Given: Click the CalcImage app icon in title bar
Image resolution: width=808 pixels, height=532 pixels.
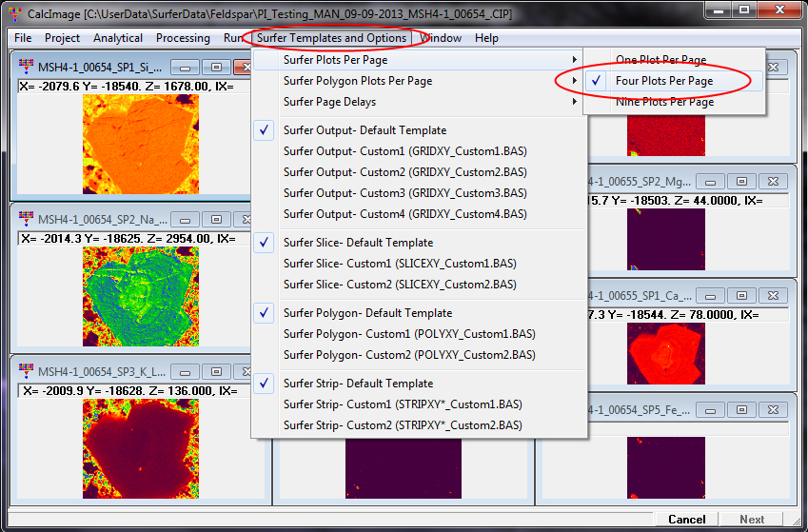Looking at the screenshot, I should tap(12, 10).
